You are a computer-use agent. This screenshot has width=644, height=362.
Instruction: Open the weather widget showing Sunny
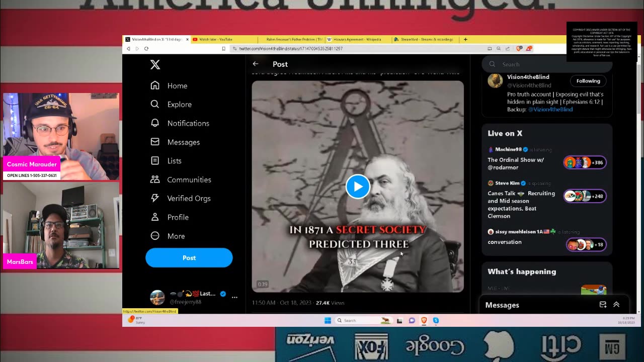tap(137, 320)
